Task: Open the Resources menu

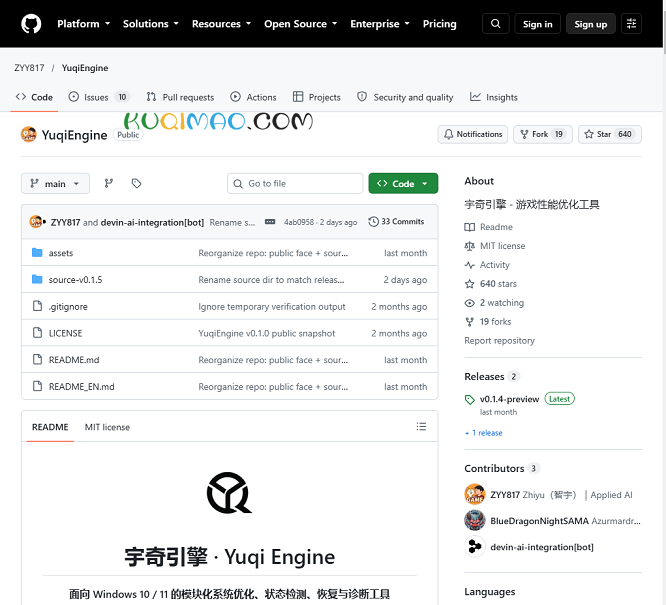Action: (221, 24)
